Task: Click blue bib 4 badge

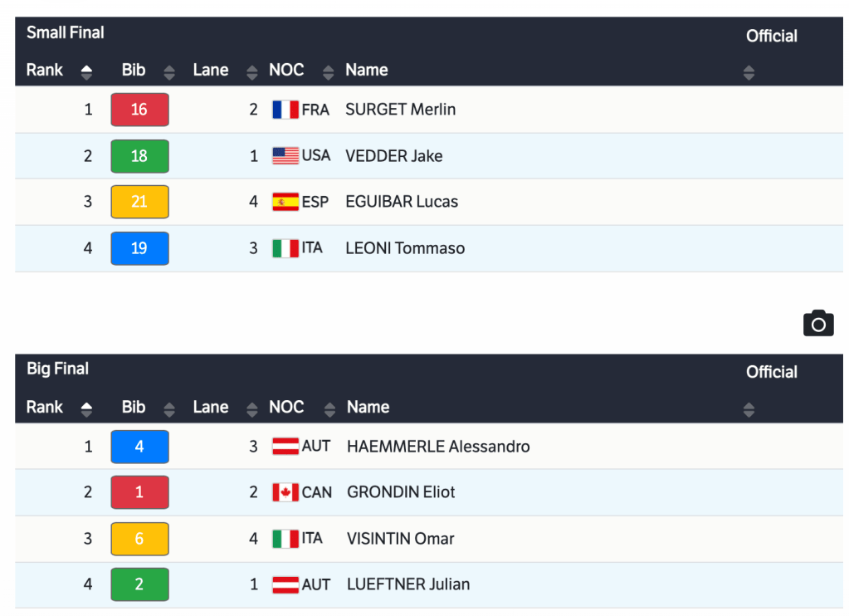Action: click(139, 447)
